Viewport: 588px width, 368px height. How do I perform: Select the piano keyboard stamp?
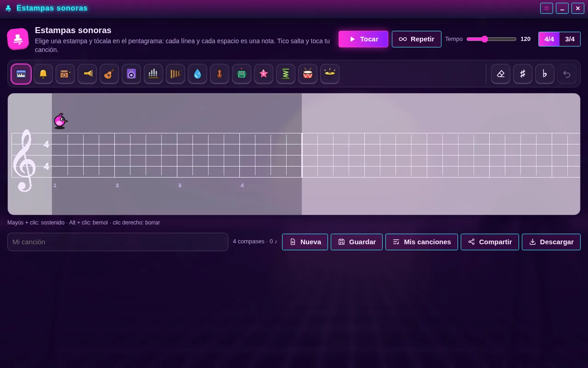click(21, 74)
